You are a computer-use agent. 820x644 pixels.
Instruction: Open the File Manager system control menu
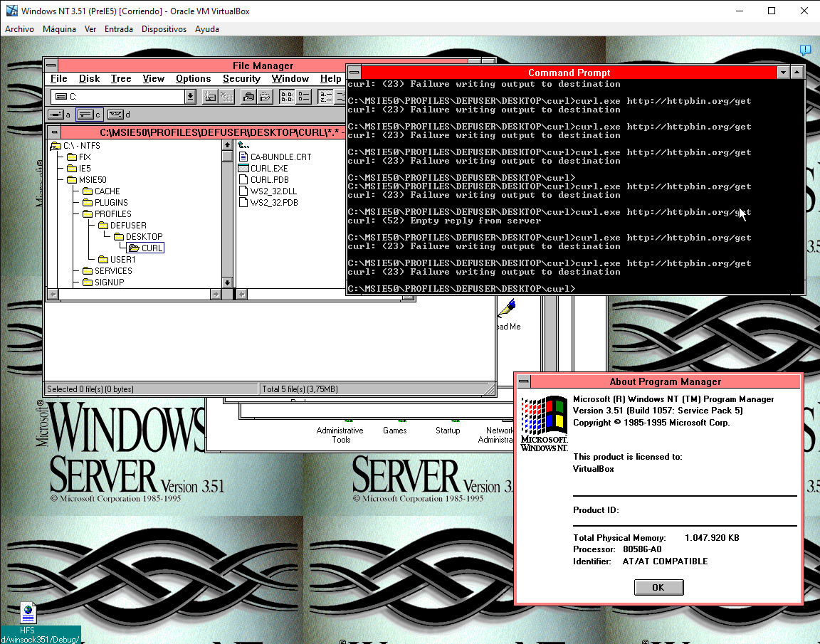pyautogui.click(x=51, y=65)
